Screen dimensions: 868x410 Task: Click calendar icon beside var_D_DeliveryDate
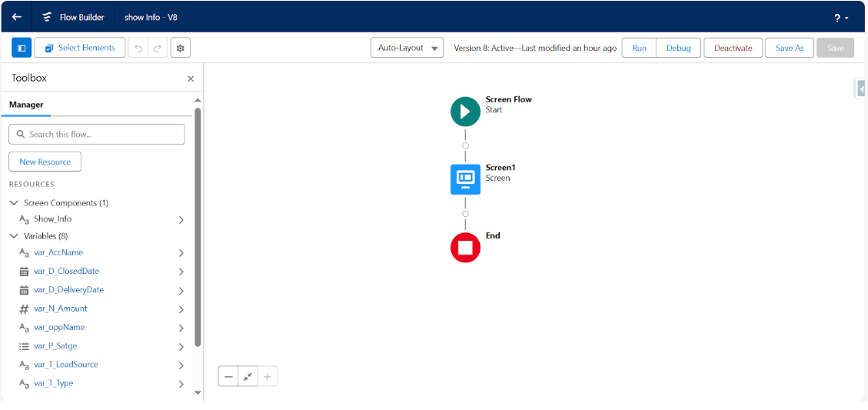pos(24,290)
